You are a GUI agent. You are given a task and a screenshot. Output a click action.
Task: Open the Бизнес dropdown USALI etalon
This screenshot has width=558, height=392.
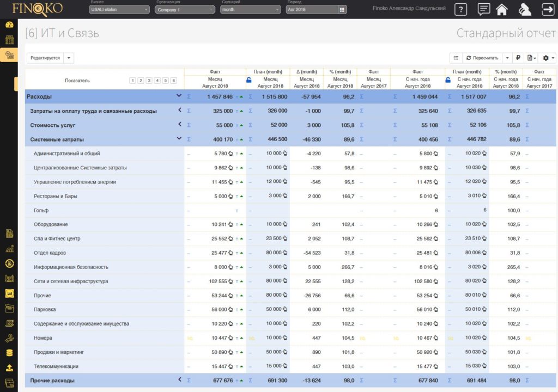pos(119,10)
